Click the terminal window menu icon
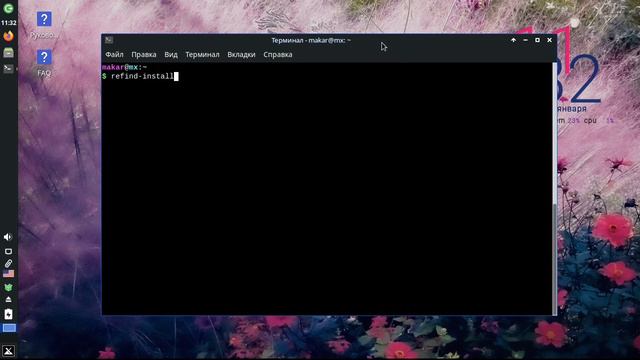 click(x=109, y=40)
